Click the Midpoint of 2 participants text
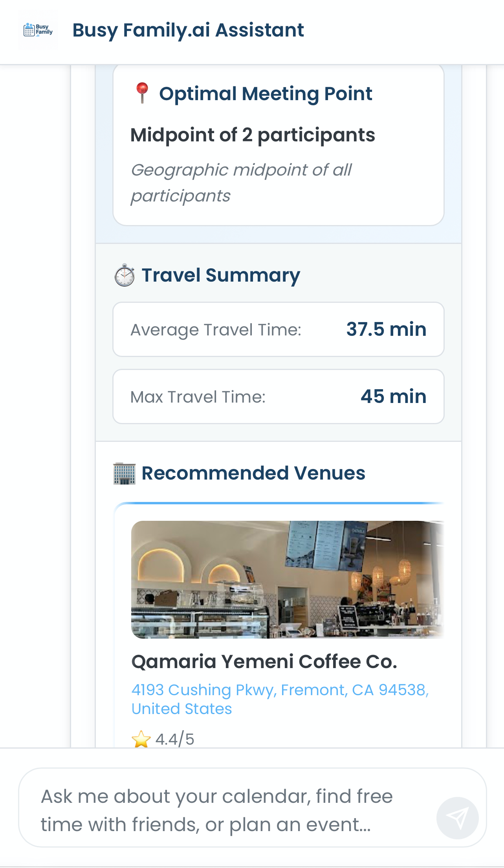 coord(253,135)
